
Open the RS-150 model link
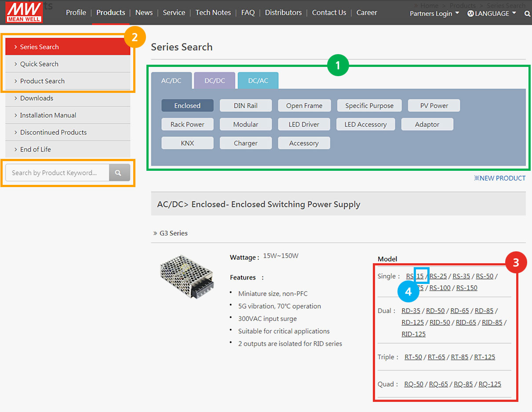pyautogui.click(x=466, y=288)
